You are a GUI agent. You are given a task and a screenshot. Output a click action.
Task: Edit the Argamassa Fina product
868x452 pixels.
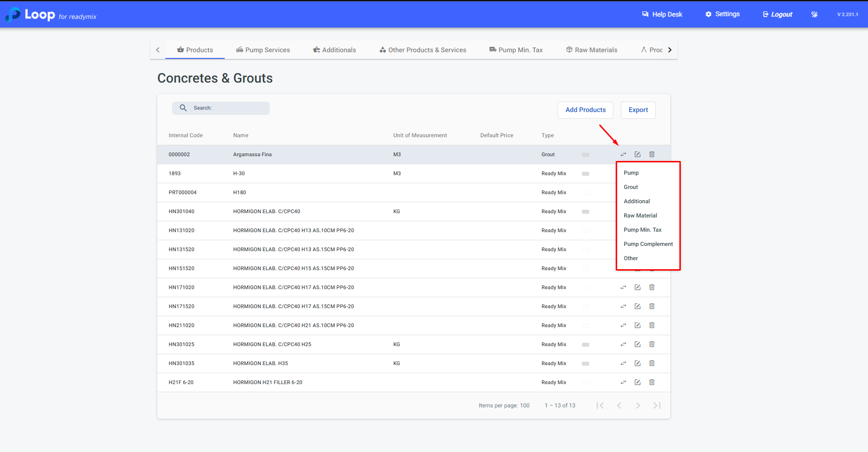tap(637, 154)
